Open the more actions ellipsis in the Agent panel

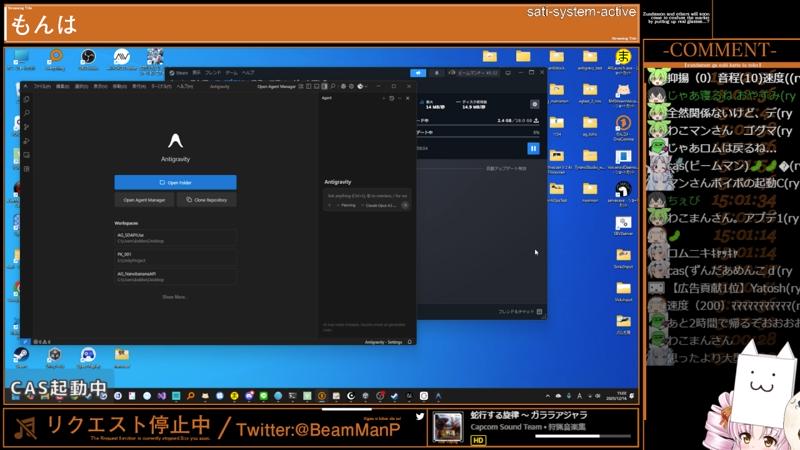pos(399,98)
